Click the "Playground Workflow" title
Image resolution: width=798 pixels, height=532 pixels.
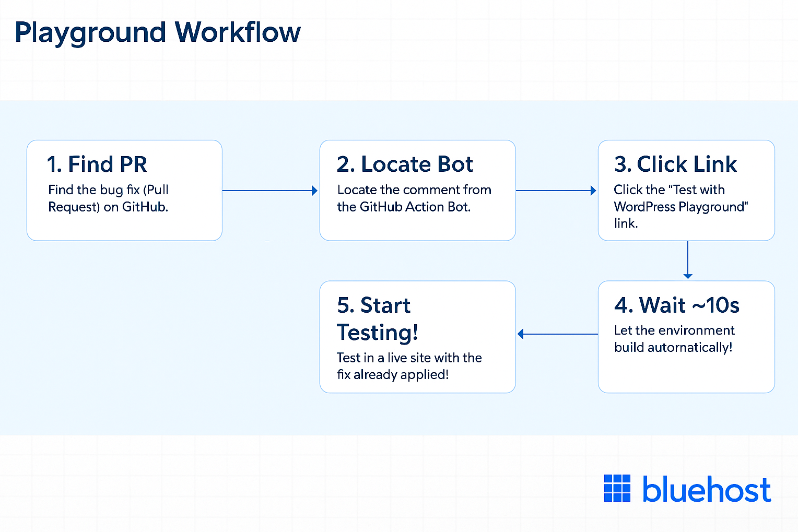[x=158, y=33]
